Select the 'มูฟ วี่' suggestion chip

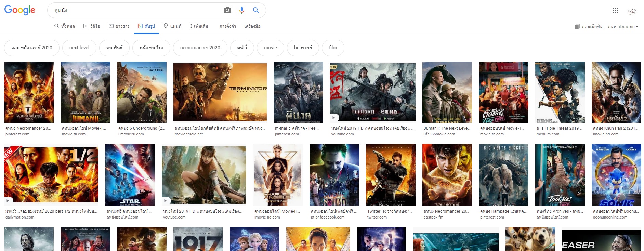tap(242, 48)
